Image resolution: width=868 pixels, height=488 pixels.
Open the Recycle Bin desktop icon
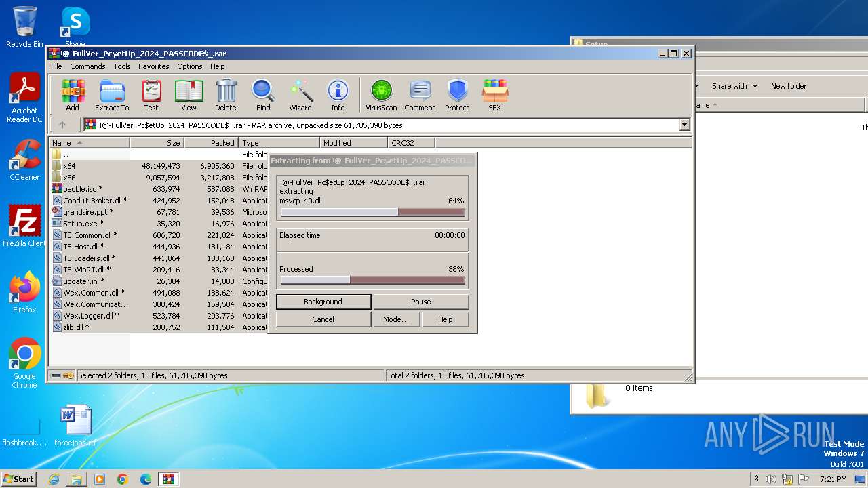pos(24,27)
